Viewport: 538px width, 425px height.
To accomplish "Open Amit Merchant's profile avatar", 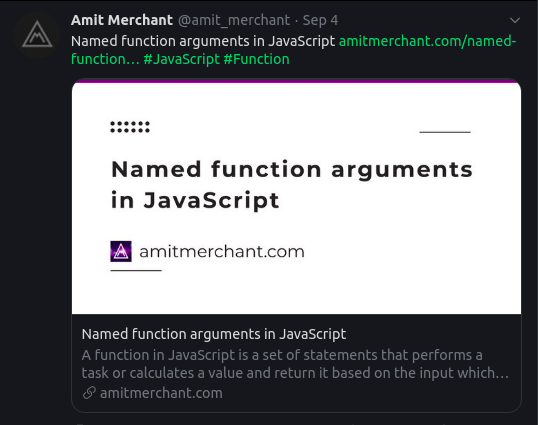I will [37, 35].
